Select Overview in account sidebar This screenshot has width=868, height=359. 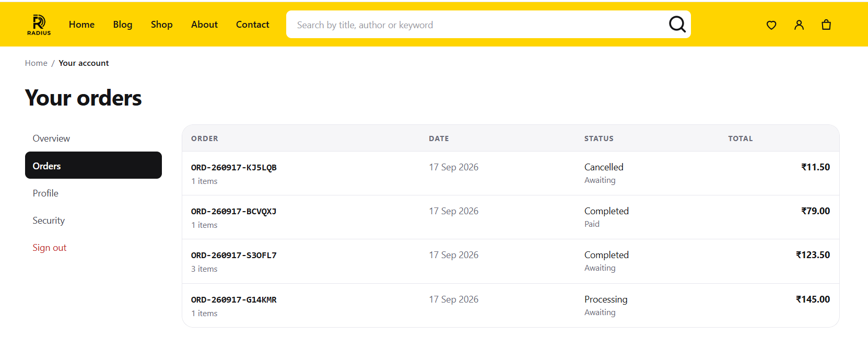pyautogui.click(x=93, y=138)
